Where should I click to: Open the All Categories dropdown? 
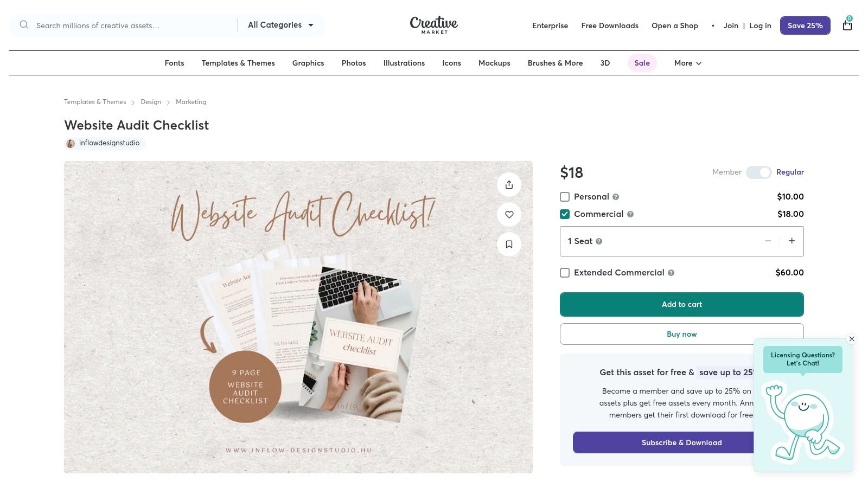(x=281, y=25)
